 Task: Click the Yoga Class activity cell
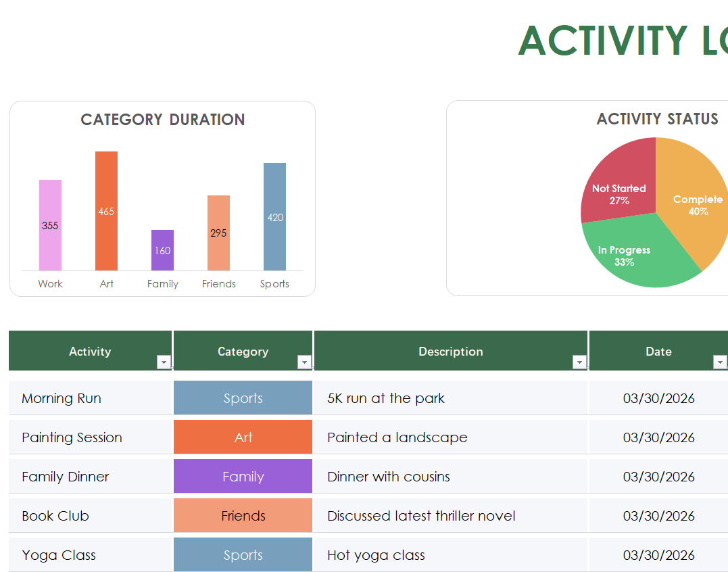[x=90, y=555]
